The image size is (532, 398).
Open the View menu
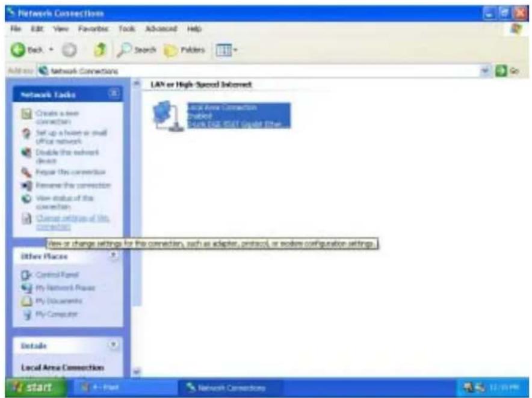click(61, 29)
